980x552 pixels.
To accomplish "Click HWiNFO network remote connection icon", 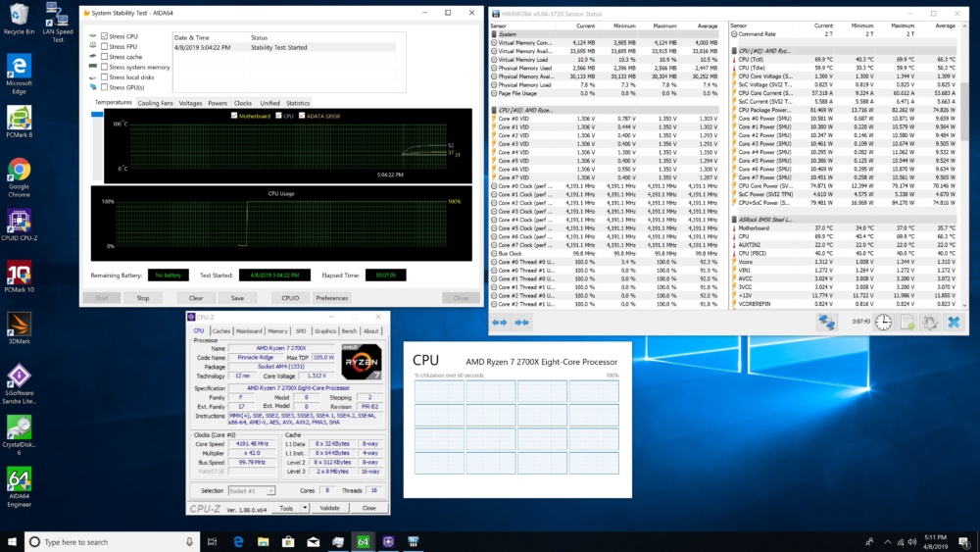I will click(x=827, y=322).
